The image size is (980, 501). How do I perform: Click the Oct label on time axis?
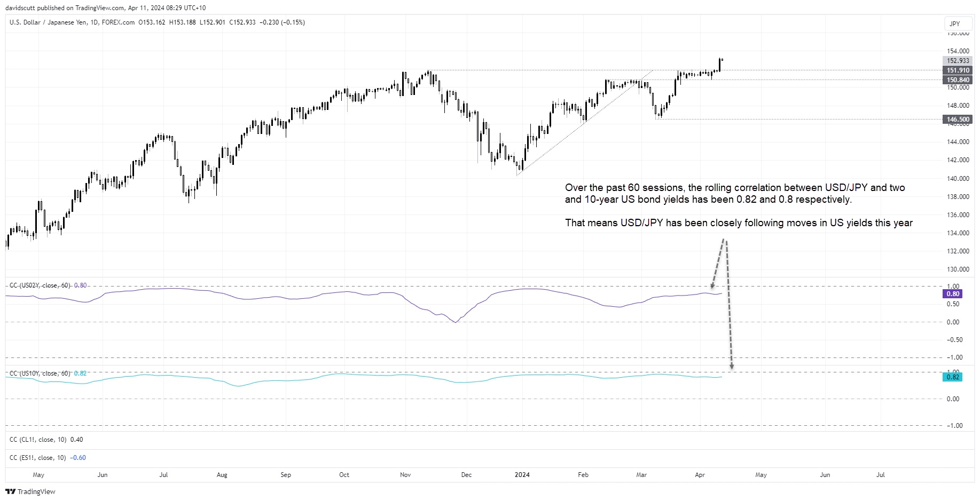point(344,475)
